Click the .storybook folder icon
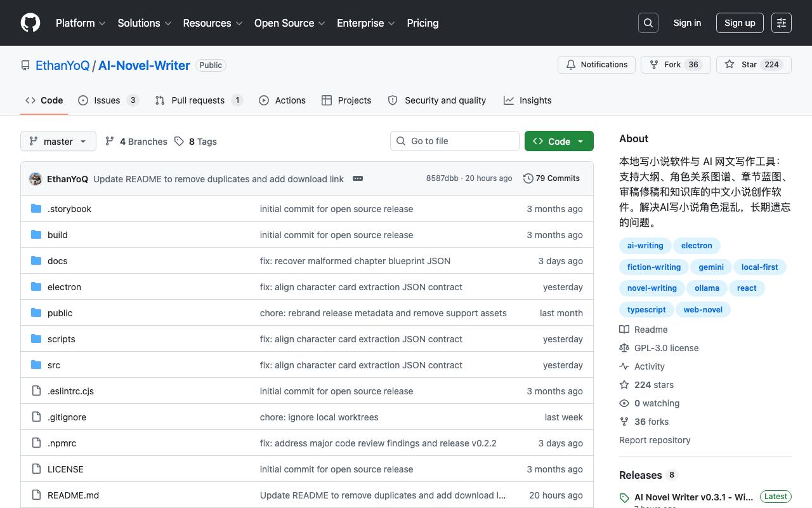Viewport: 812px width, 508px height. click(36, 209)
